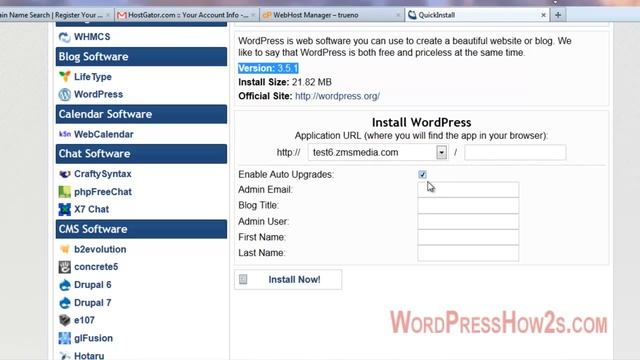Toggle Enable Auto Upgrades checkbox

tap(422, 175)
